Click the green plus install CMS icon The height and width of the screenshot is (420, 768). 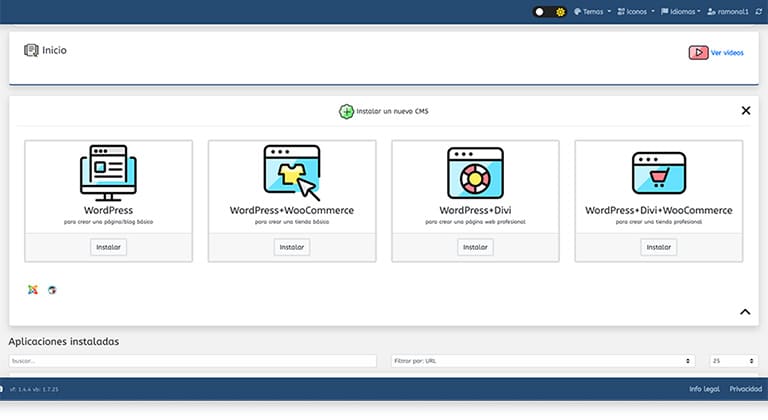pyautogui.click(x=346, y=111)
